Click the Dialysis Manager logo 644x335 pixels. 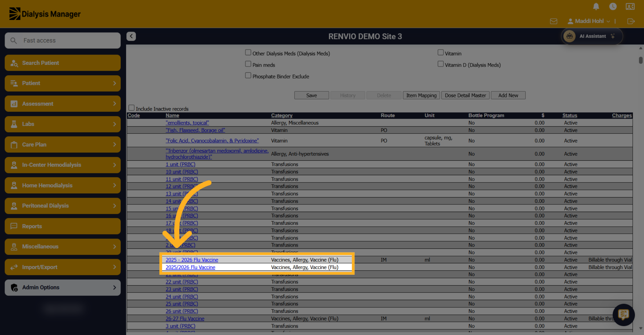pyautogui.click(x=45, y=14)
